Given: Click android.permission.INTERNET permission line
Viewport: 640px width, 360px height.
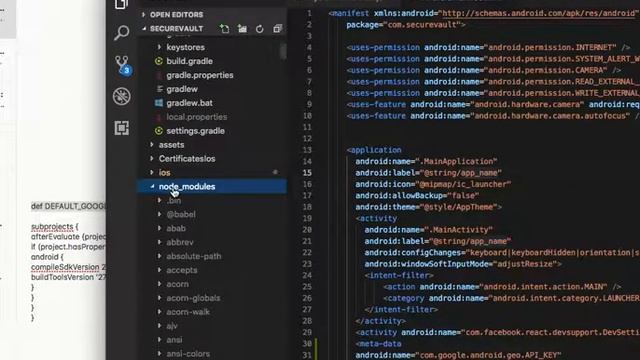Looking at the screenshot, I should pyautogui.click(x=489, y=48).
